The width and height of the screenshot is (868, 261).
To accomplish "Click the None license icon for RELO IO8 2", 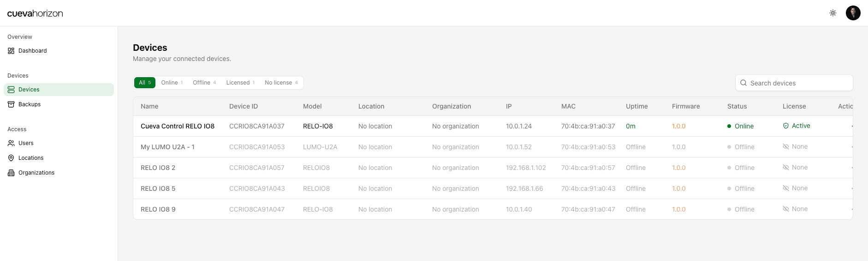I will click(786, 167).
